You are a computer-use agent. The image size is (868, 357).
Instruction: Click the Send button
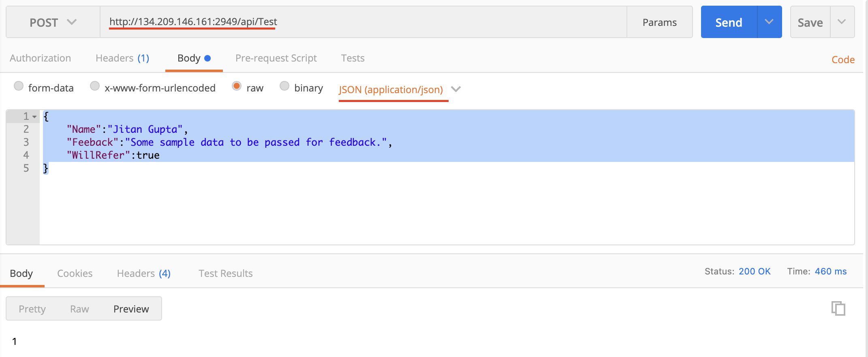(728, 22)
